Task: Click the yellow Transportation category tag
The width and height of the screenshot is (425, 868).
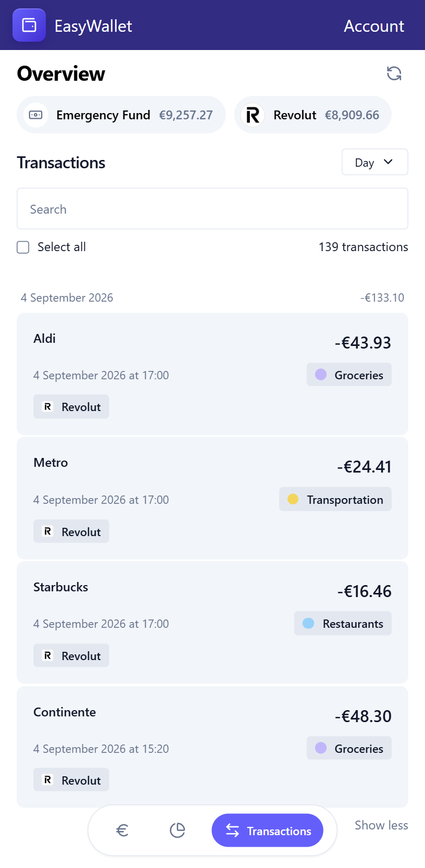Action: (x=335, y=499)
